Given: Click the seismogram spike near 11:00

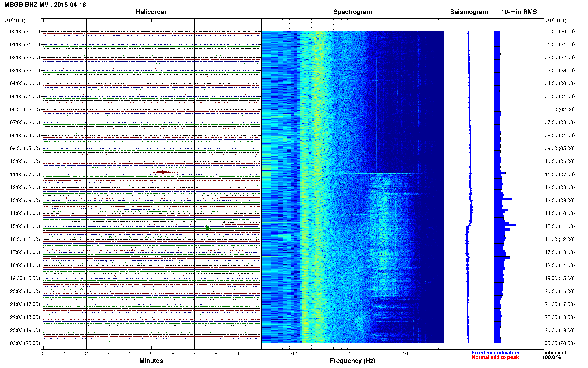Looking at the screenshot, I should click(470, 173).
